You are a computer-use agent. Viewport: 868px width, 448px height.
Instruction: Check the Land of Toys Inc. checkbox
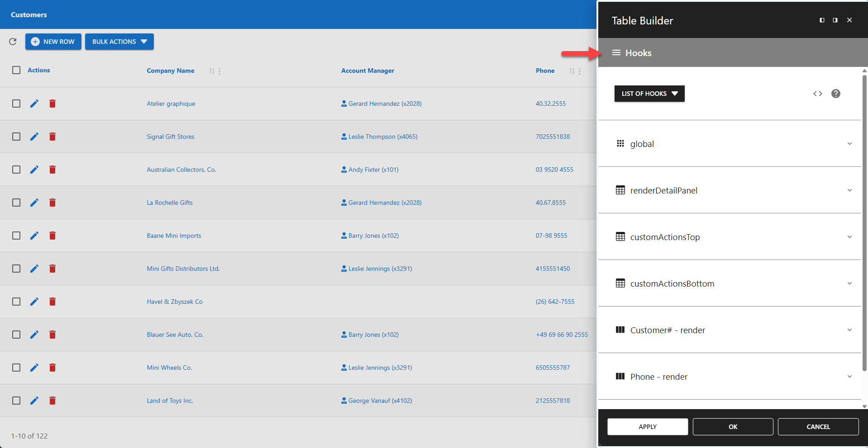pos(16,401)
